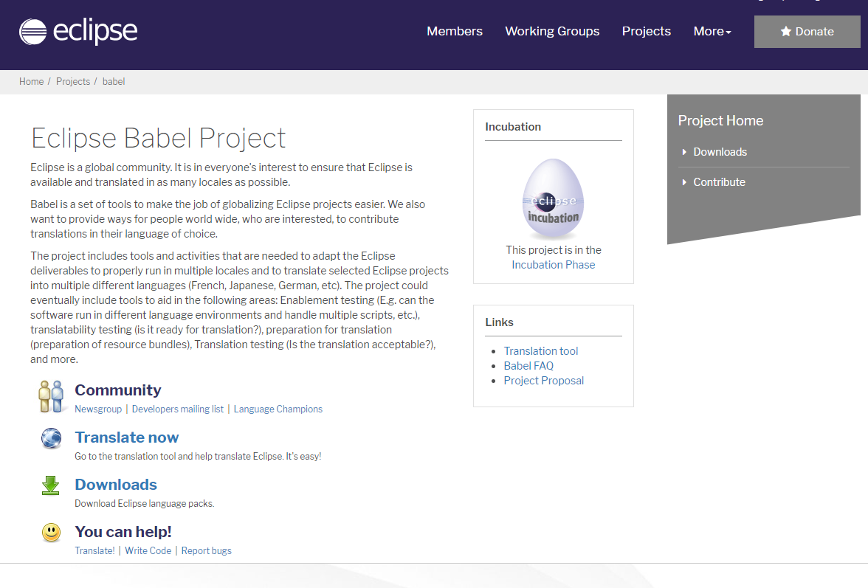Click the babel breadcrumb
The image size is (868, 588).
click(x=114, y=81)
